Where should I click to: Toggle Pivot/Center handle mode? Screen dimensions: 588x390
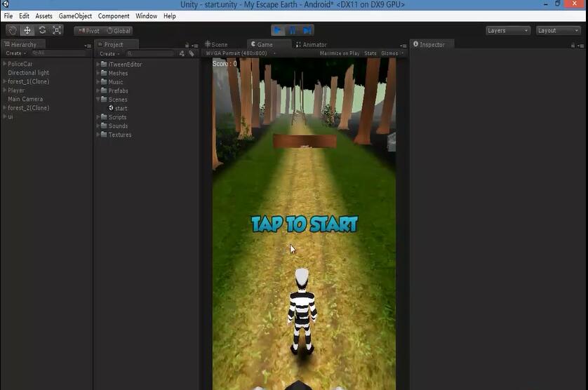[88, 31]
